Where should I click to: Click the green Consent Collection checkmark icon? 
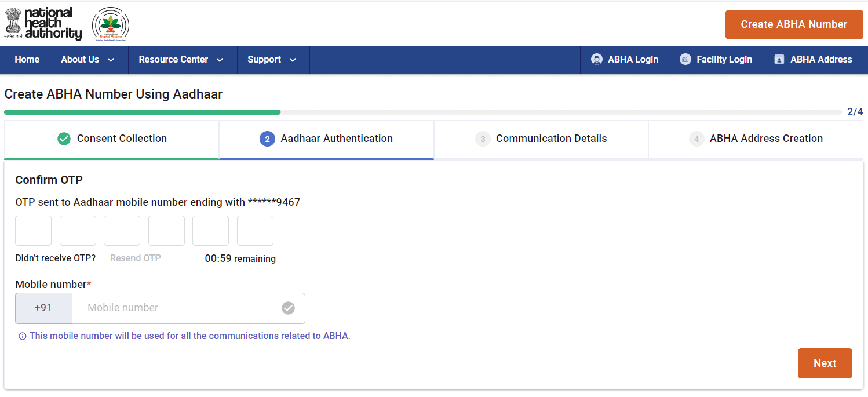point(64,139)
